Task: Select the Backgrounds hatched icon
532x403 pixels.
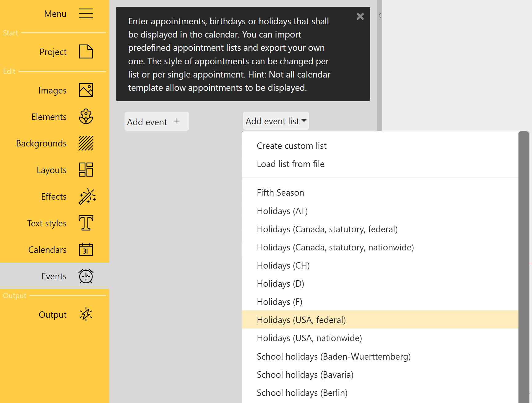Action: [86, 143]
